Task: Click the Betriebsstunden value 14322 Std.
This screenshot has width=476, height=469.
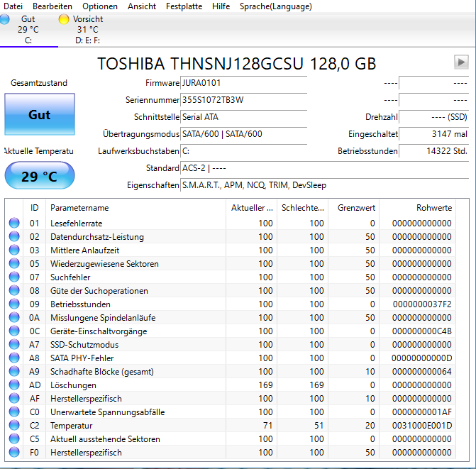Action: (x=434, y=151)
